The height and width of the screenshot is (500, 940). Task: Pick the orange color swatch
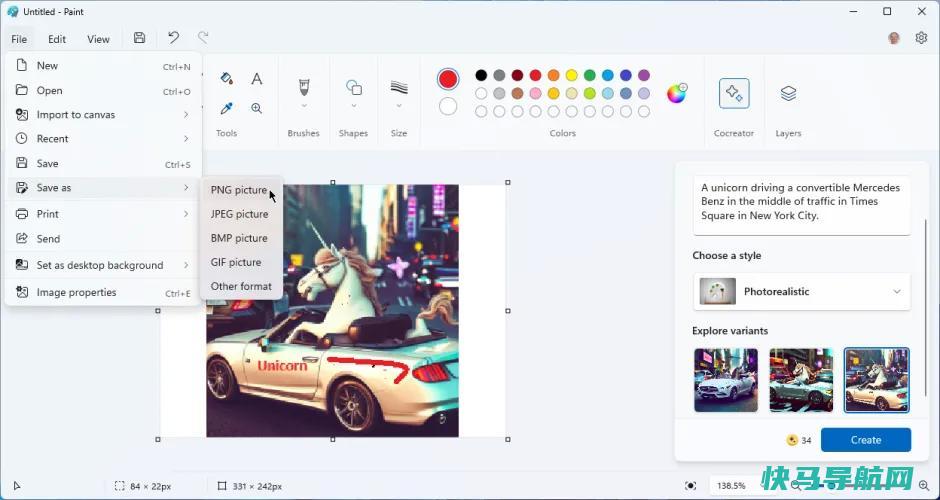point(553,75)
